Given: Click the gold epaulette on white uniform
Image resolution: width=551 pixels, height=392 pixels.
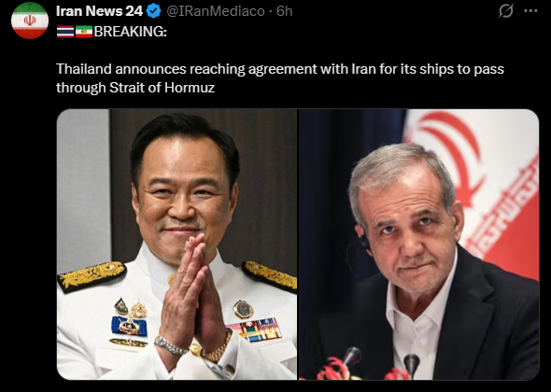Looking at the screenshot, I should [x=92, y=275].
